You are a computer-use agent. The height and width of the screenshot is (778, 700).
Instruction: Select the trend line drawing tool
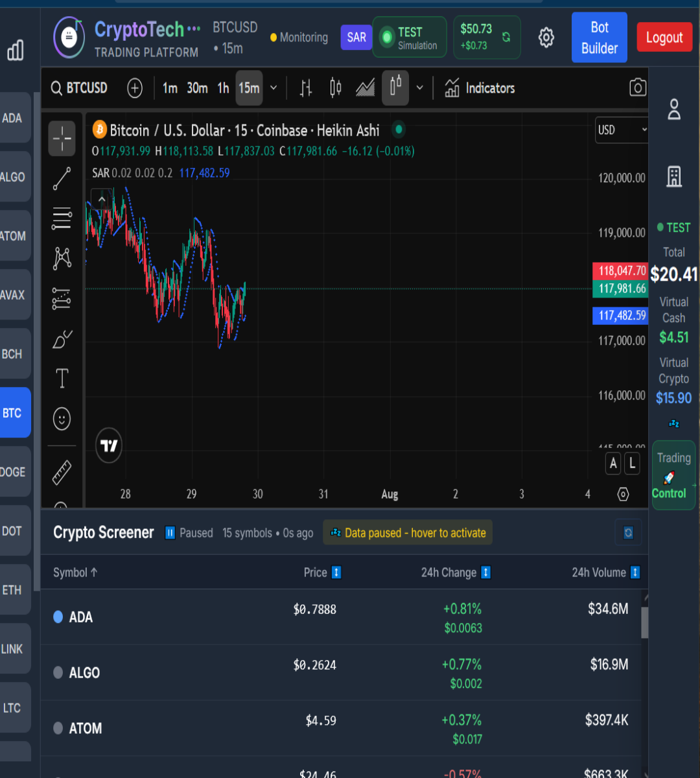pyautogui.click(x=62, y=179)
